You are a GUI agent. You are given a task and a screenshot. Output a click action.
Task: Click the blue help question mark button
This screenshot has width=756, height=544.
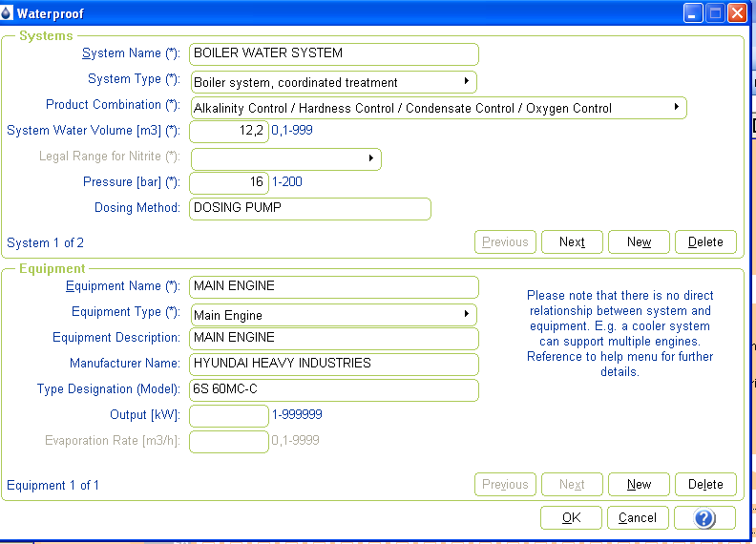pyautogui.click(x=704, y=518)
